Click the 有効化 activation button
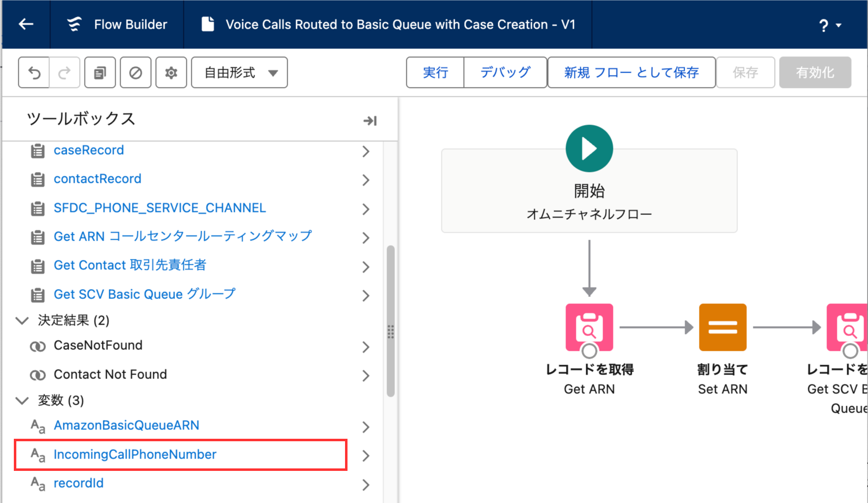 815,72
